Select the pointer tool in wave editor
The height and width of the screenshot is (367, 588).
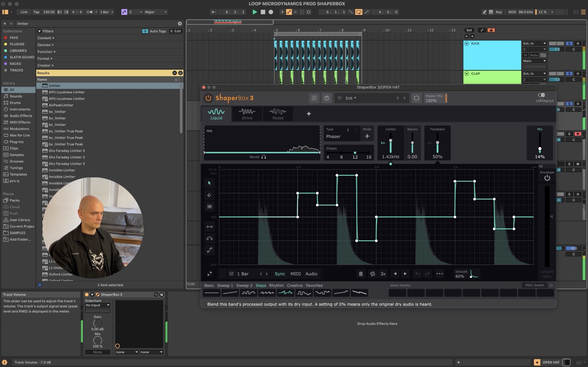pos(209,183)
